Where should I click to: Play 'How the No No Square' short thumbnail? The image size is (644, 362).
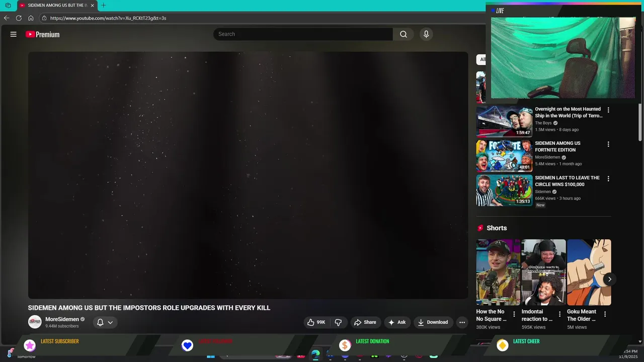498,272
